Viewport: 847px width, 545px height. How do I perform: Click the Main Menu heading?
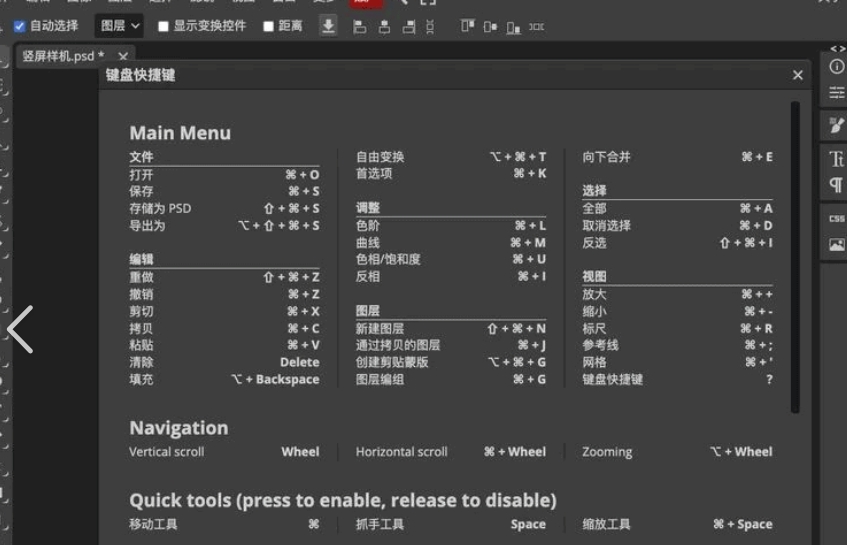click(180, 133)
